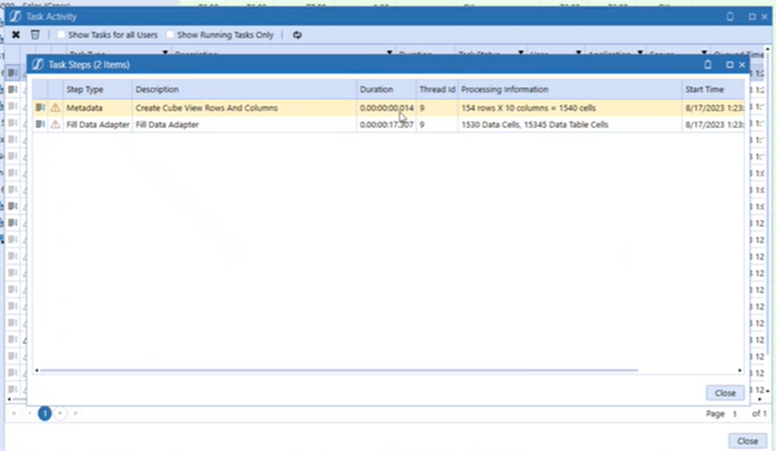Close the Task Steps dialog with Close button
Image resolution: width=776 pixels, height=451 pixels.
(724, 393)
